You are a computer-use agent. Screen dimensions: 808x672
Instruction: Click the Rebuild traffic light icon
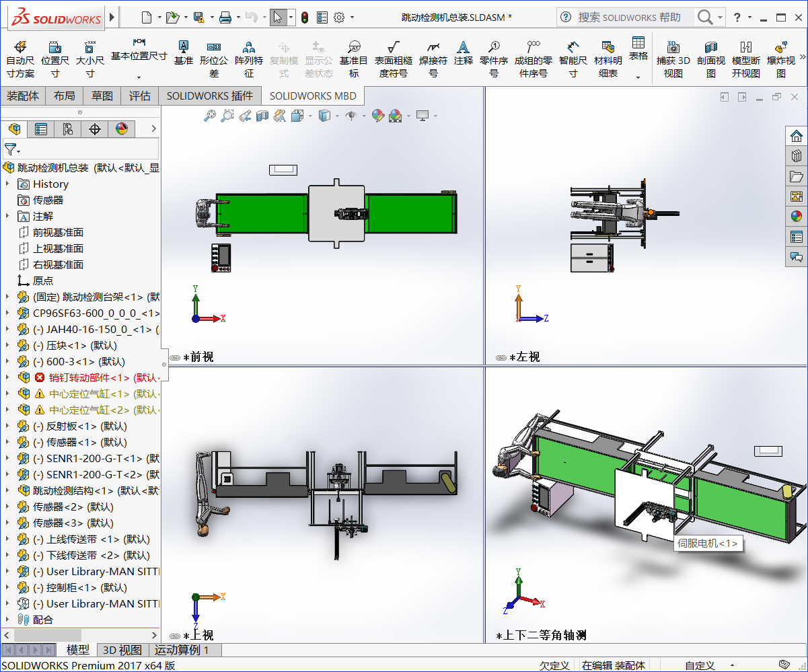tap(305, 17)
